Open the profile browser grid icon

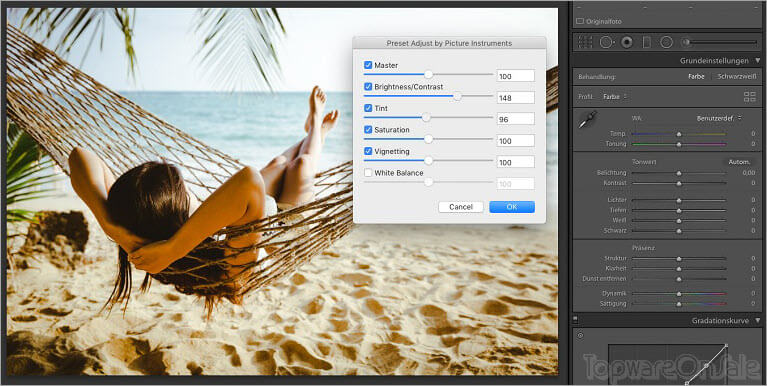coord(749,97)
